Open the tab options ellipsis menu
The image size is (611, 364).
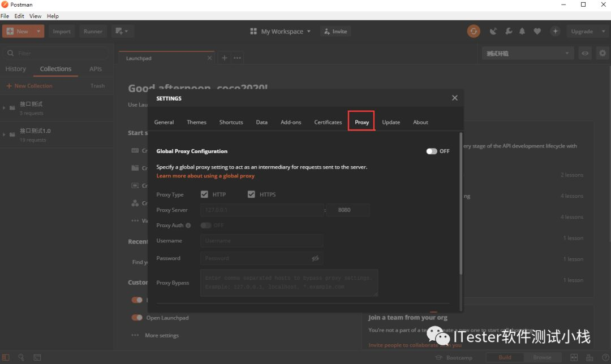click(237, 58)
